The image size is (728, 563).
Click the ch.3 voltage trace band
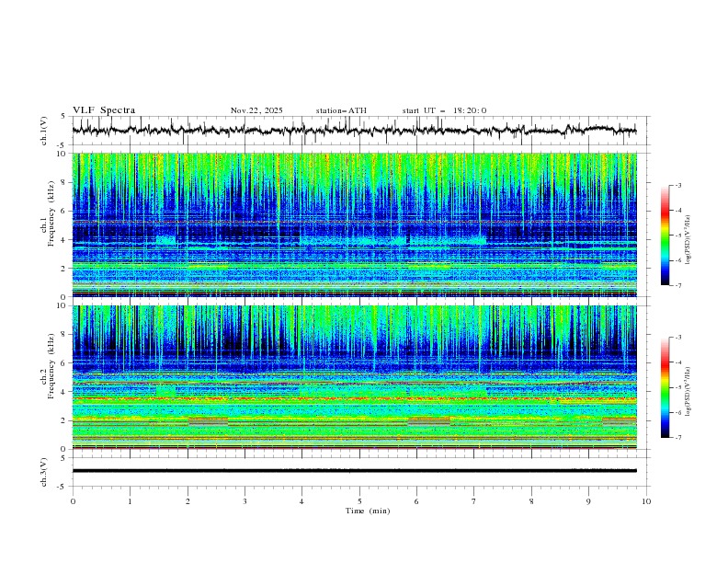coord(354,471)
